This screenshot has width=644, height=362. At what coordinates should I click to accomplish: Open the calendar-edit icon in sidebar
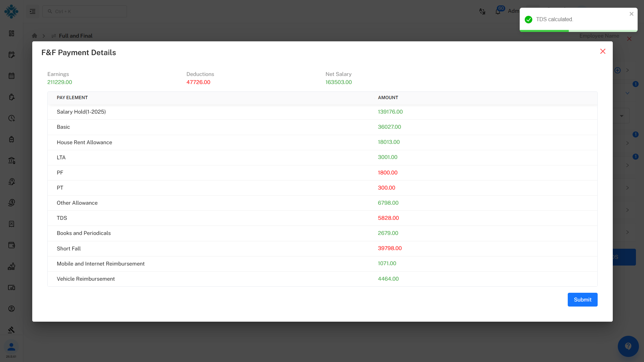coord(11,54)
